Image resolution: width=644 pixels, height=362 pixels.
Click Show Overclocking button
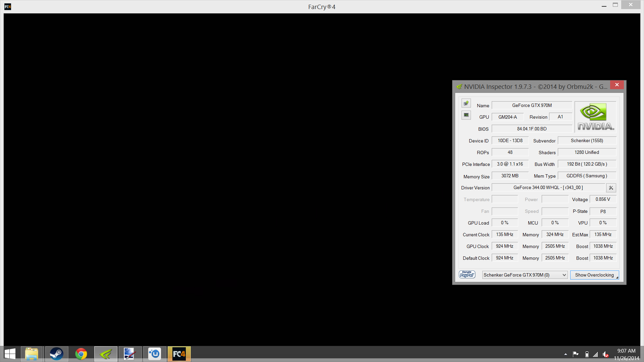pos(594,275)
